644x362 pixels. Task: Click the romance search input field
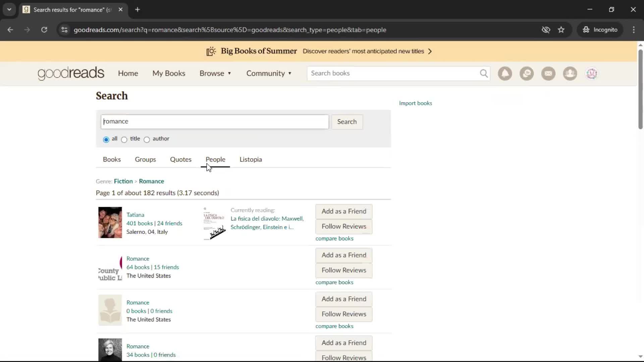(x=215, y=122)
